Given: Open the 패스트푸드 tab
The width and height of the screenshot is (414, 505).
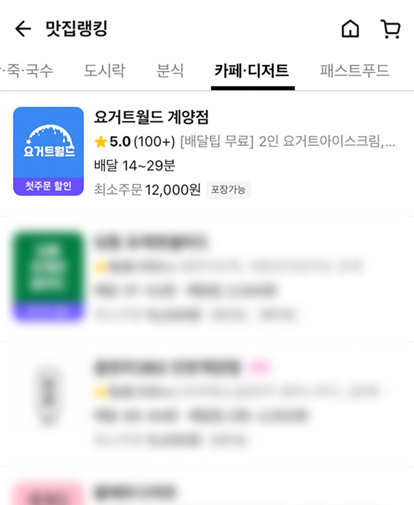Looking at the screenshot, I should coord(355,70).
